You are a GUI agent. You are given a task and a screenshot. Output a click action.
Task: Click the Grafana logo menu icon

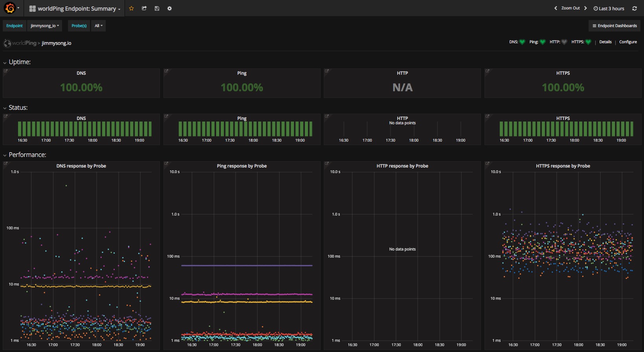tap(10, 8)
